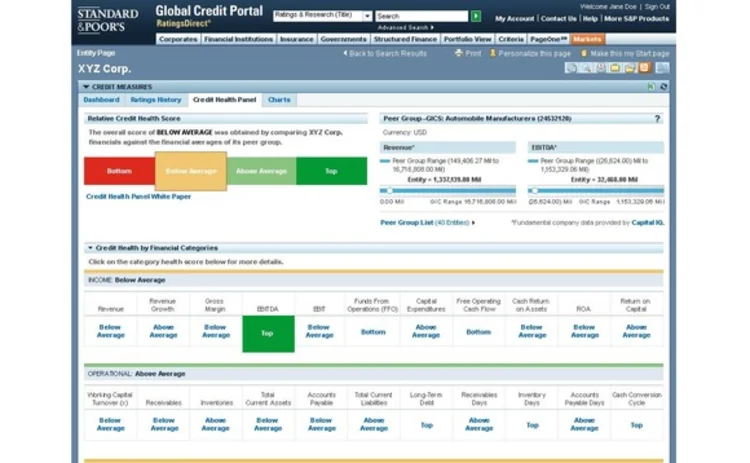The height and width of the screenshot is (463, 750).
Task: Open the Portfolio View tab
Action: tap(467, 39)
